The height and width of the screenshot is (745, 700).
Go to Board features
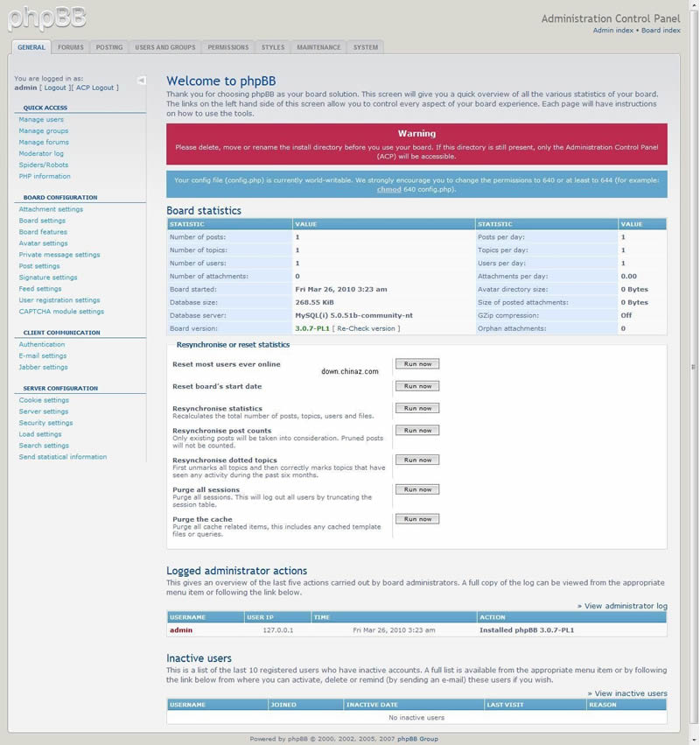tap(43, 232)
